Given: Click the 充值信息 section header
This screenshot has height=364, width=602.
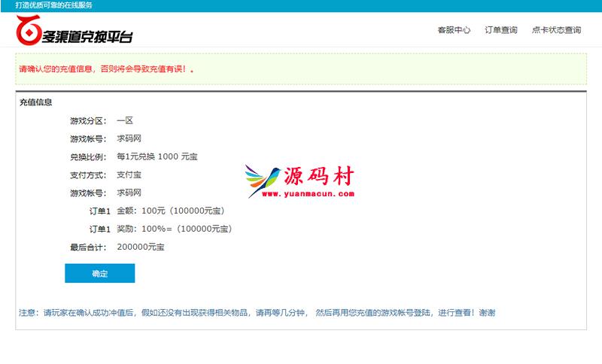Looking at the screenshot, I should coord(35,102).
